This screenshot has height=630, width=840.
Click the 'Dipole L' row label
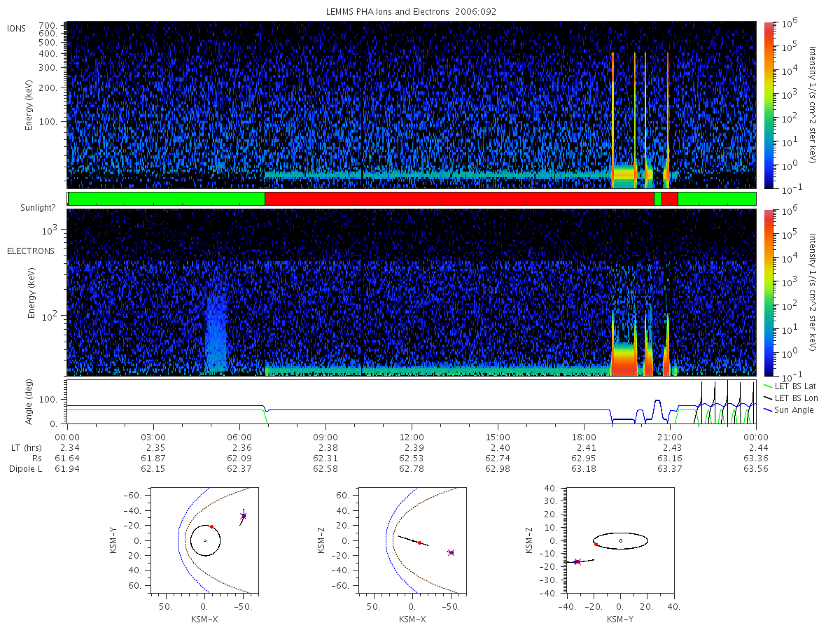[26, 468]
